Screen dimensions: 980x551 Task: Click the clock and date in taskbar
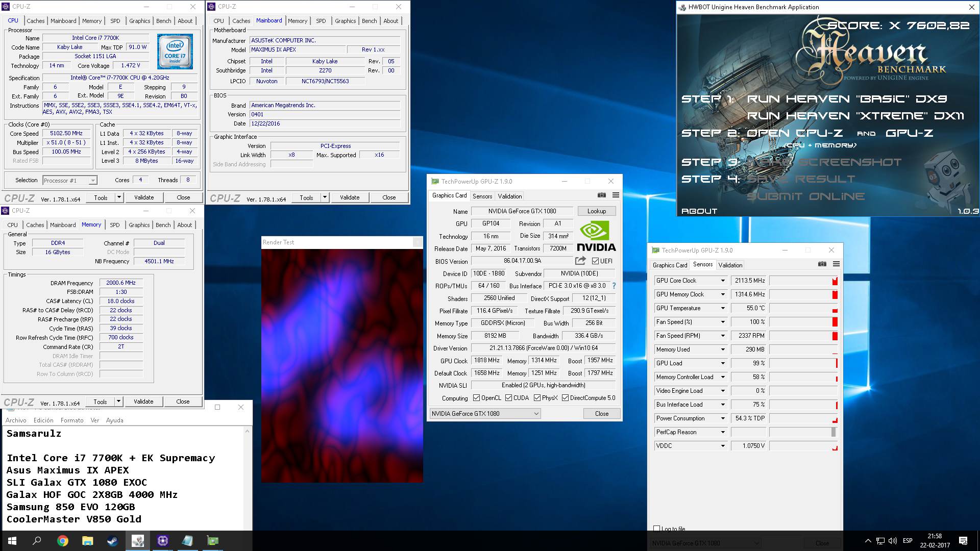(935, 541)
